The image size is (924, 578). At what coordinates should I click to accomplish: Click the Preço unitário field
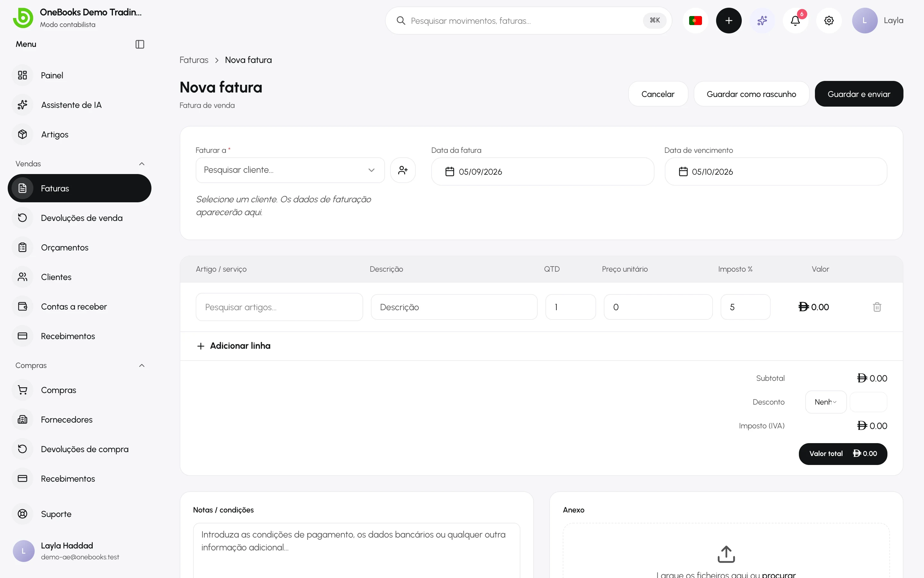click(658, 307)
